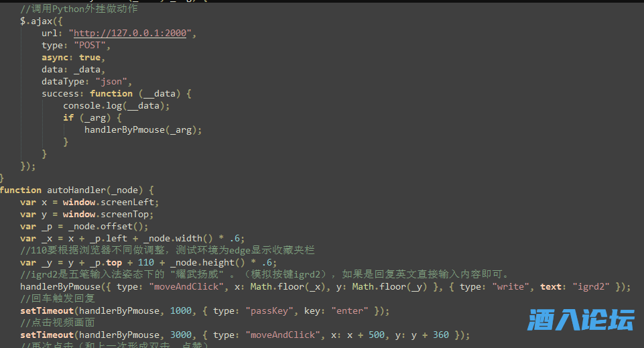
Task: Select number 110 in var _y line
Action: (146, 263)
